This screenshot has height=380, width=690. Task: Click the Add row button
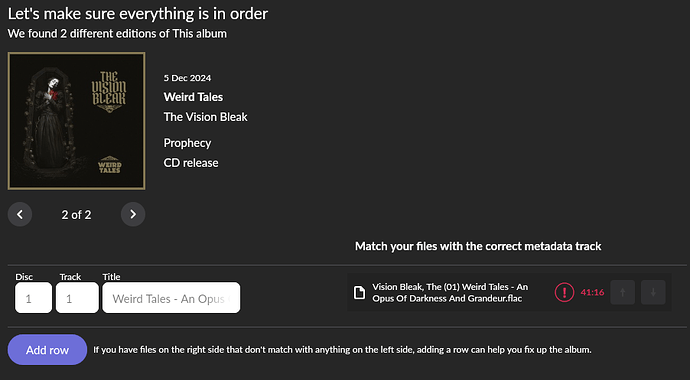(x=47, y=350)
